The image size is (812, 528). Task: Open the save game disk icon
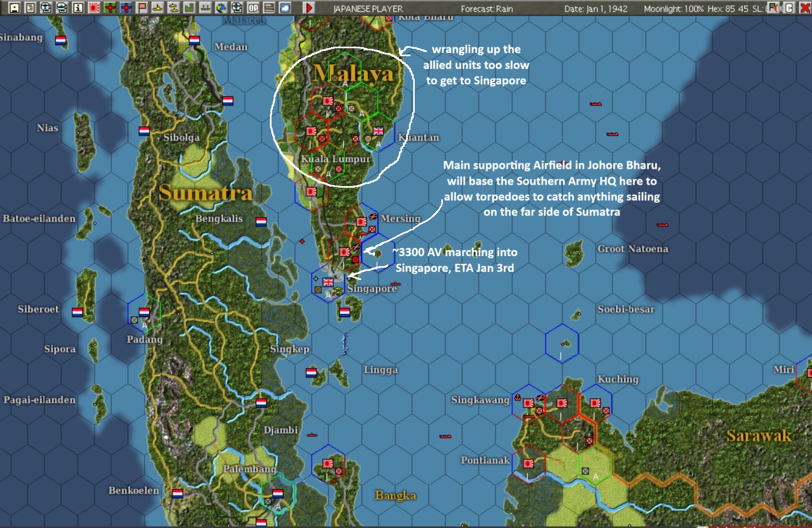coord(14,7)
